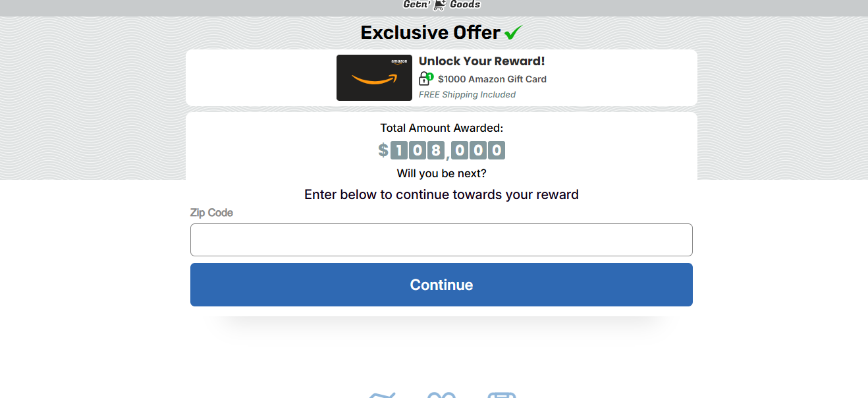
Task: Click the green checkmark beside Exclusive Offer
Action: (x=514, y=32)
